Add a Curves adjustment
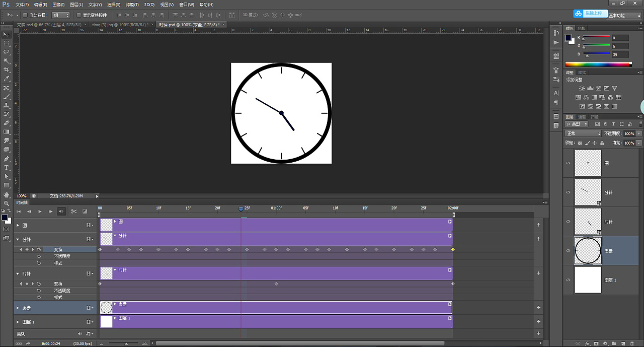 598,88
